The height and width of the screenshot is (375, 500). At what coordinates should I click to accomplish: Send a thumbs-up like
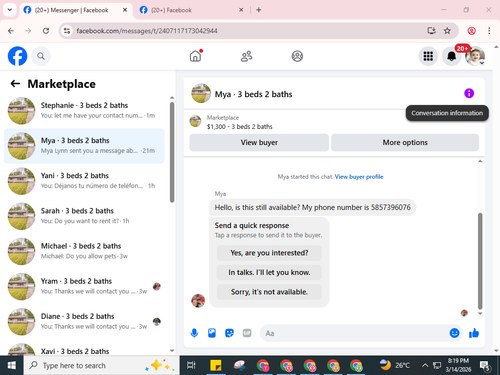474,333
